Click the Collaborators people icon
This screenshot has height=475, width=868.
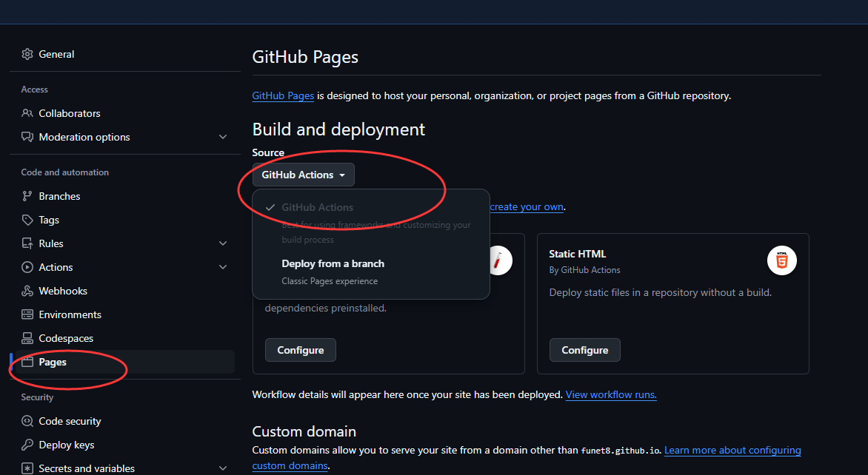27,113
